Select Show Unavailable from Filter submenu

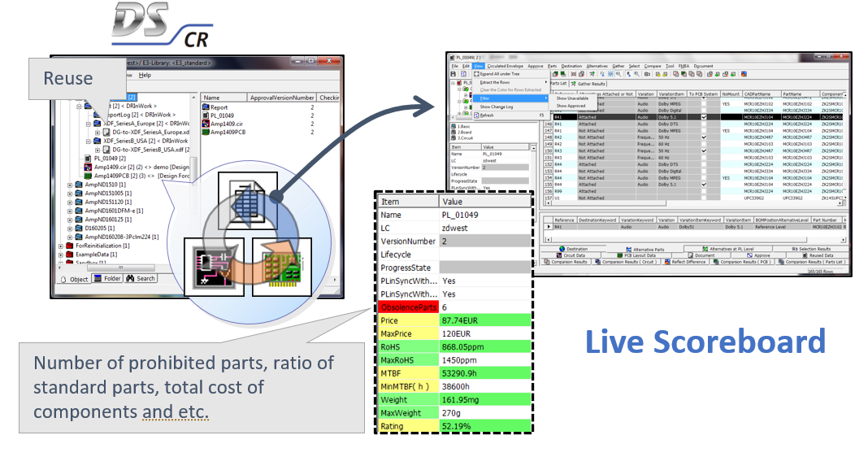pos(571,98)
